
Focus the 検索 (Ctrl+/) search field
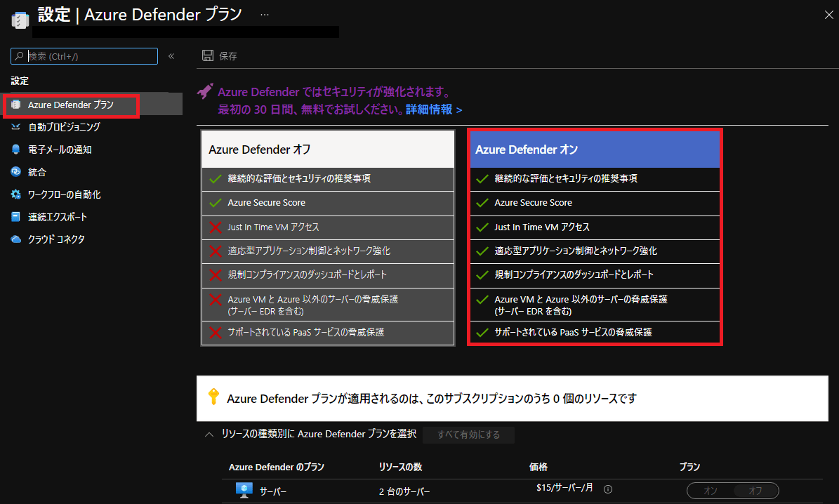84,56
